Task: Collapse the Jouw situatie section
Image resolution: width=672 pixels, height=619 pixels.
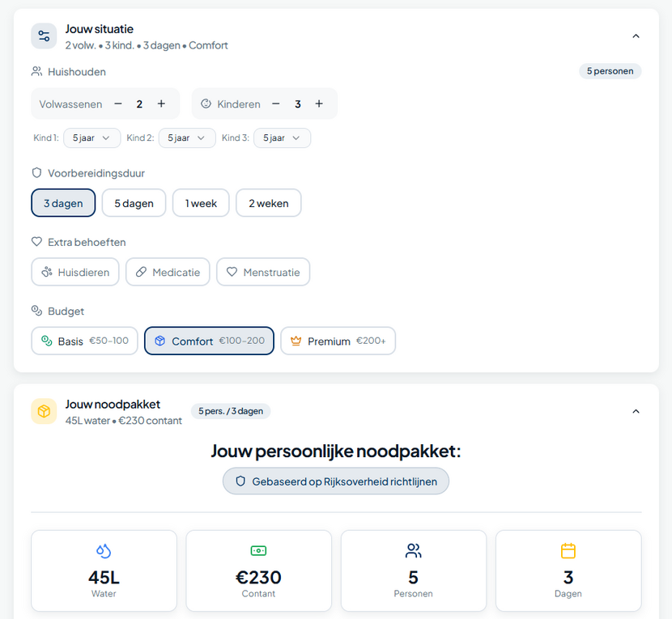Action: [x=636, y=36]
